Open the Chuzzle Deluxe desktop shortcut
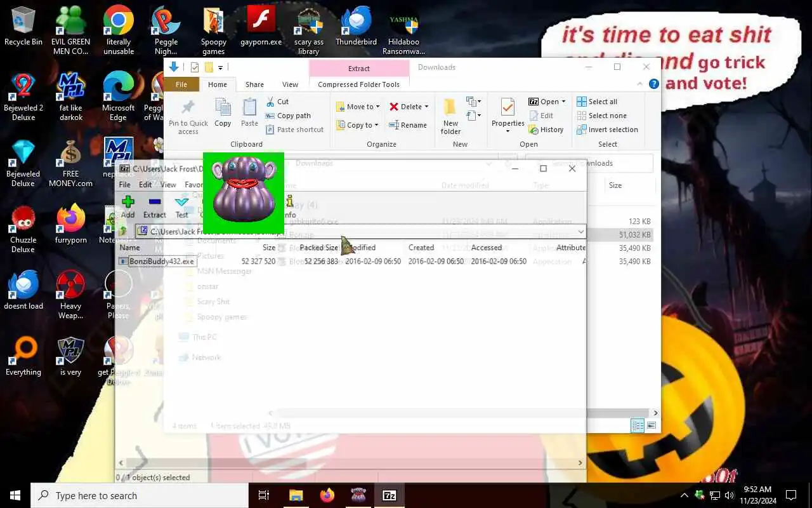 (x=23, y=229)
